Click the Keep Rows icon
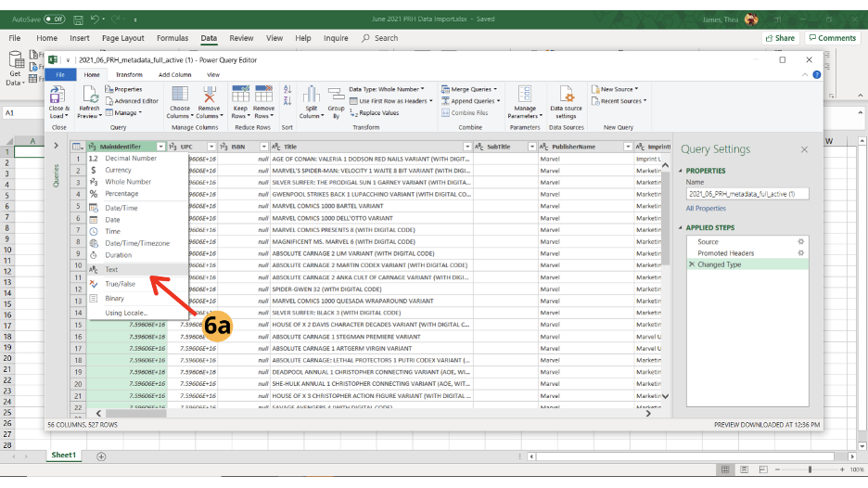 (240, 96)
